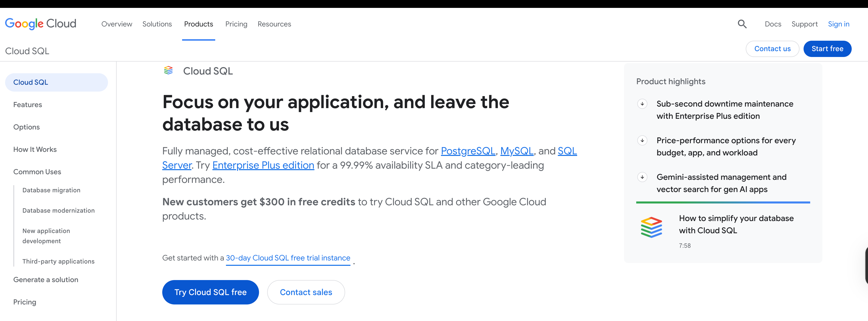Click the Cloud SQL product icon beside the title
Screen dimensions: 868x321
[x=168, y=71]
